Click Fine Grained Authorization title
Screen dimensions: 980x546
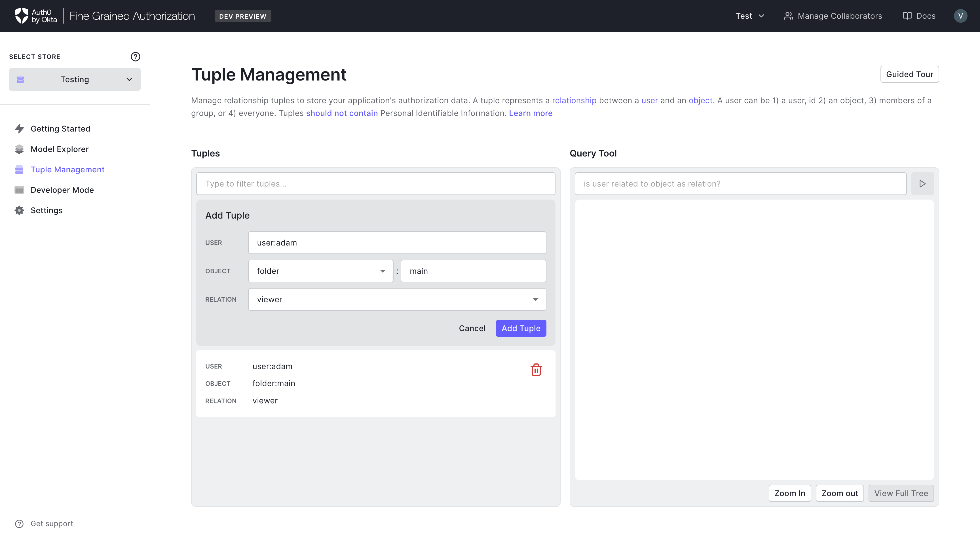(132, 16)
